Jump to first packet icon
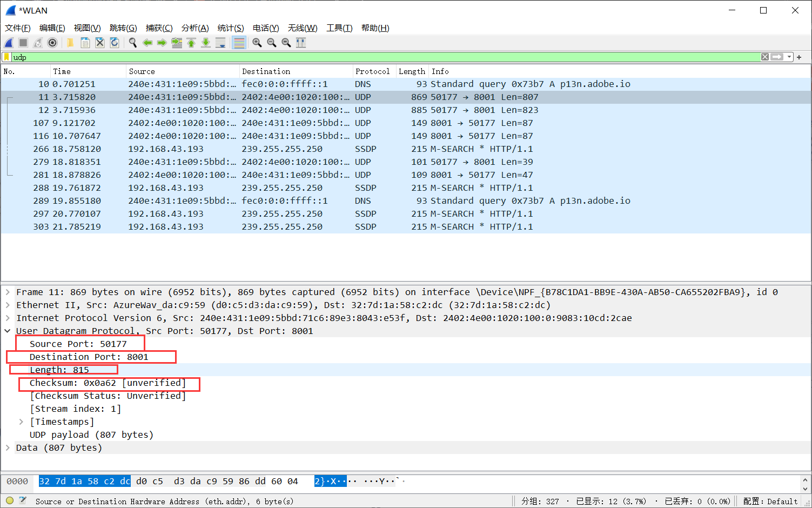 coord(191,43)
